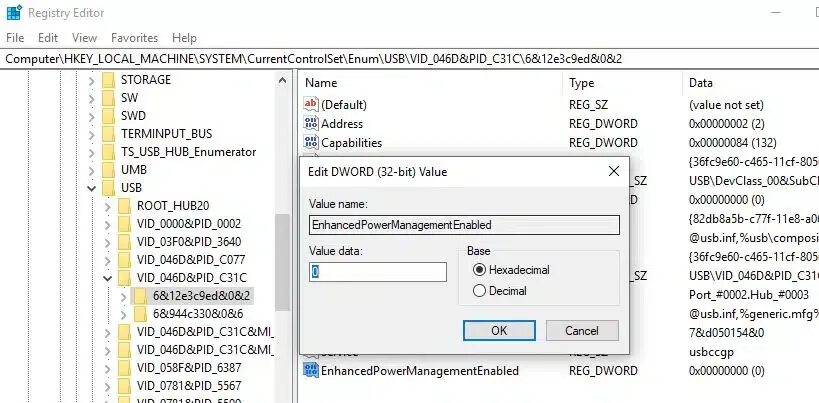Select the Capabilities value name
This screenshot has width=819, height=403.
[352, 143]
